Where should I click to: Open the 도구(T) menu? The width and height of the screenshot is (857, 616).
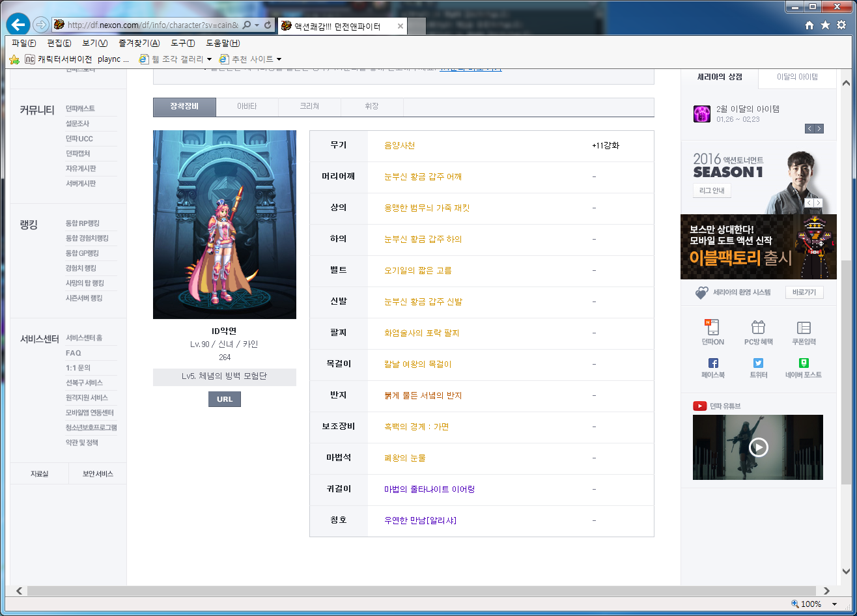pyautogui.click(x=182, y=43)
